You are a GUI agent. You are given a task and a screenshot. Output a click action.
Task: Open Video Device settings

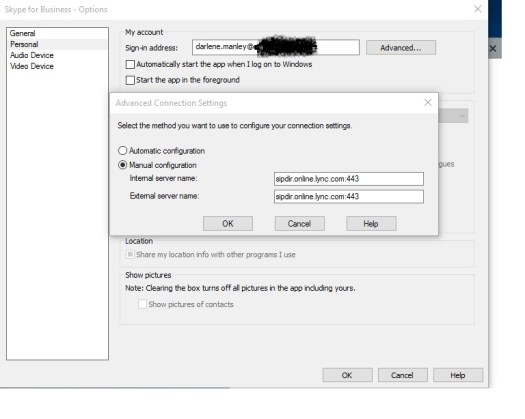point(32,66)
